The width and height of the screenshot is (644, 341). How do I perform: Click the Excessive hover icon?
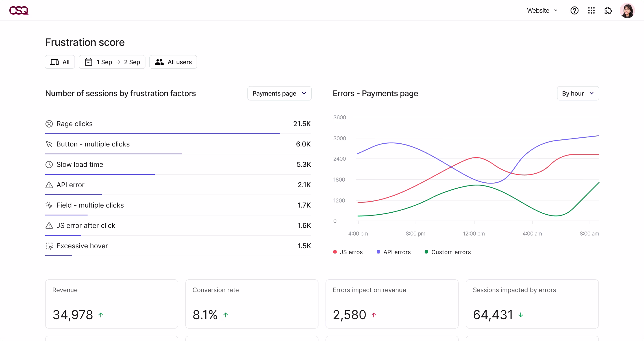pyautogui.click(x=49, y=246)
